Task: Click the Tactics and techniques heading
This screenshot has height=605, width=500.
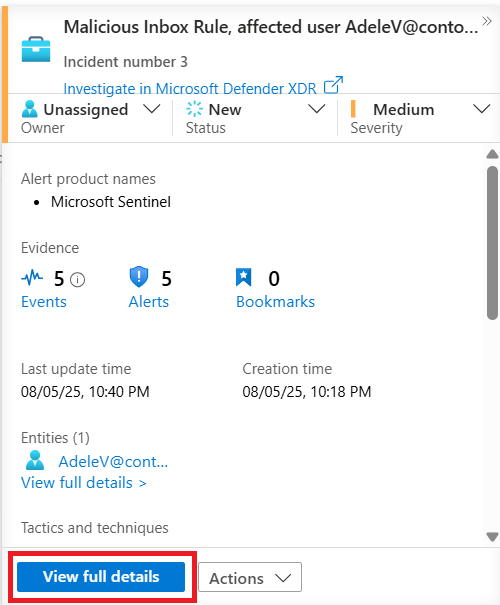Action: tap(95, 527)
